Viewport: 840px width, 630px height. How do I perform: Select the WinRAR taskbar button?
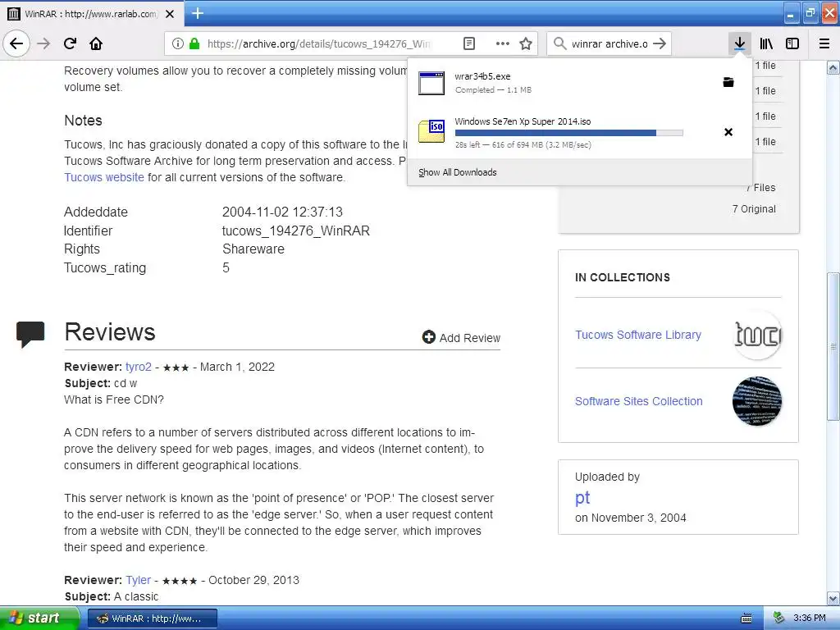click(x=152, y=619)
